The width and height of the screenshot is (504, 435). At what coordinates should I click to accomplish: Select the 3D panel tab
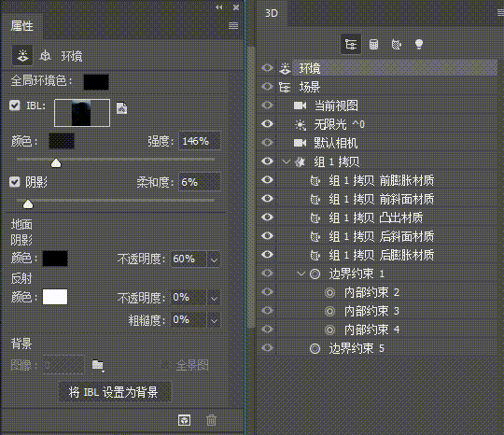click(272, 13)
